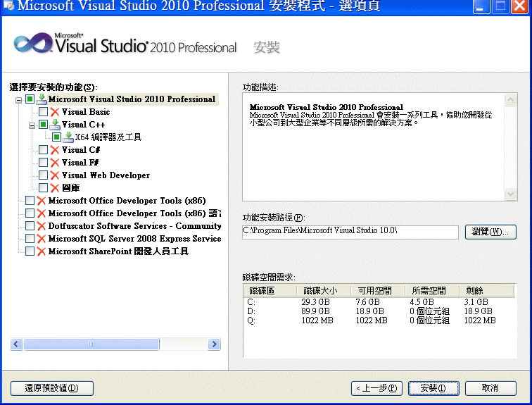The image size is (532, 405).
Task: Click the feature tree's right scroll arrow
Action: click(x=214, y=344)
